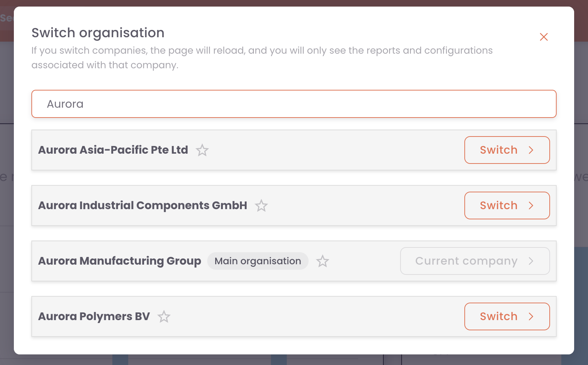Focus the organisation search field containing Aurora
Screen dimensions: 588x365
pos(294,104)
